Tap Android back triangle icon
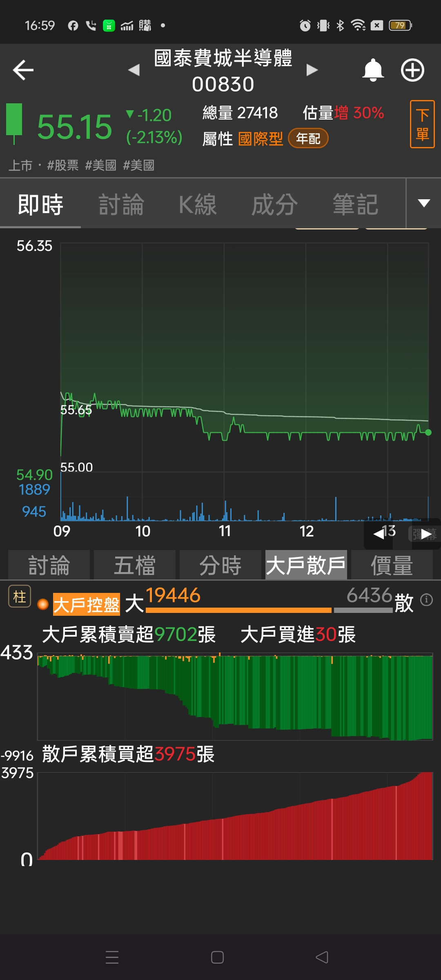Viewport: 441px width, 980px height. (x=322, y=957)
